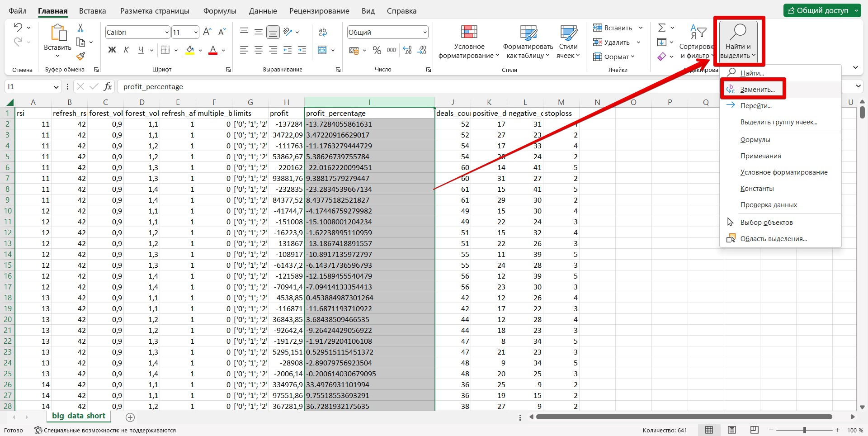This screenshot has height=436, width=868.
Task: Expand the number format dropdown 'Общий'
Action: (x=425, y=33)
